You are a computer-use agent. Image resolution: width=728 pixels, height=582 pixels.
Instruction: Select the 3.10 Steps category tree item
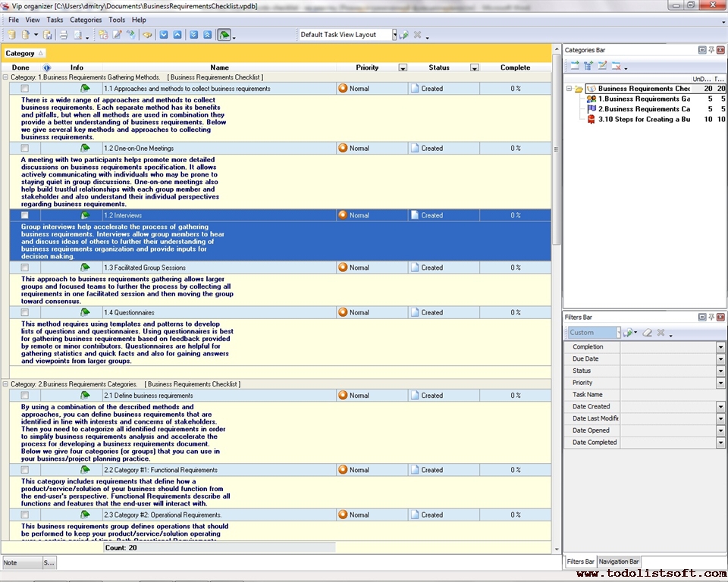click(644, 119)
